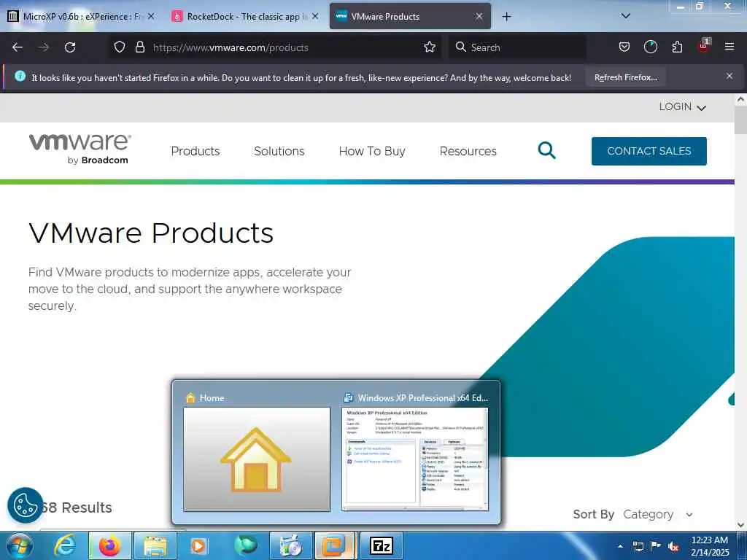The image size is (747, 560).
Task: Click the green round taskbar app icon
Action: point(245,545)
